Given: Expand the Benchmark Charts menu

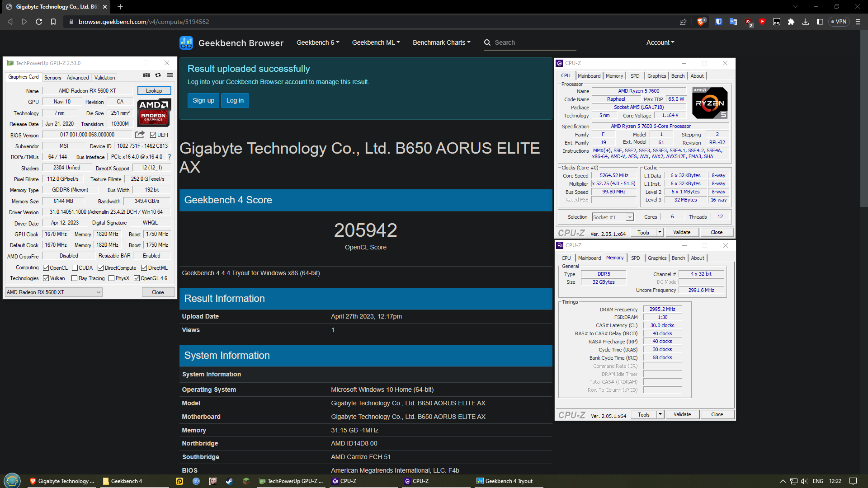Looking at the screenshot, I should tap(441, 42).
